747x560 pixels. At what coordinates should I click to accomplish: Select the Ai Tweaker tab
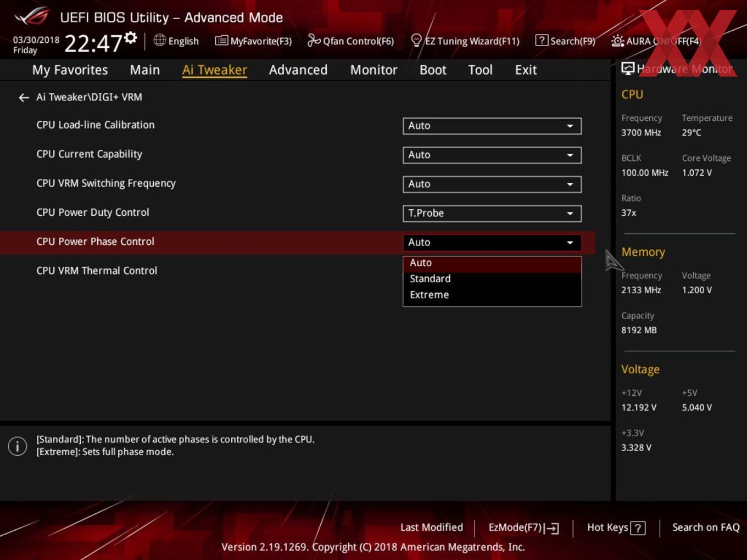click(215, 70)
